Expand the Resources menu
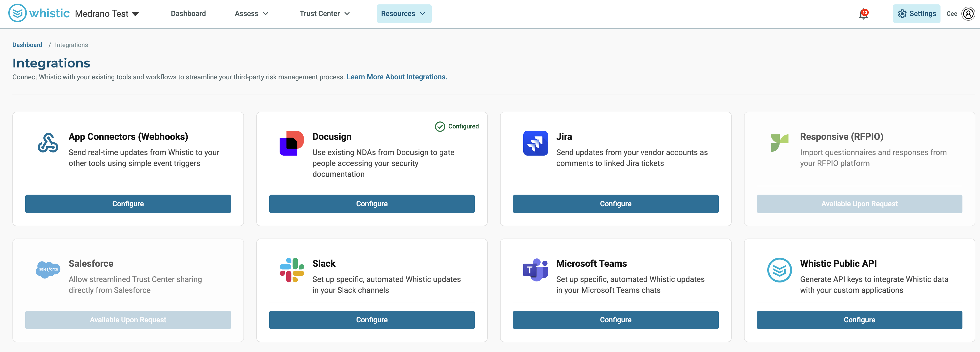980x352 pixels. pos(404,14)
